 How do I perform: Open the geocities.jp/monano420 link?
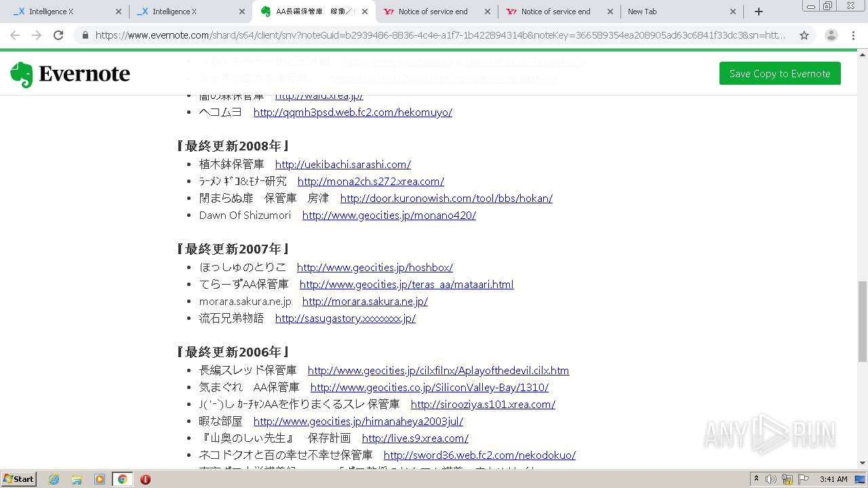click(389, 216)
